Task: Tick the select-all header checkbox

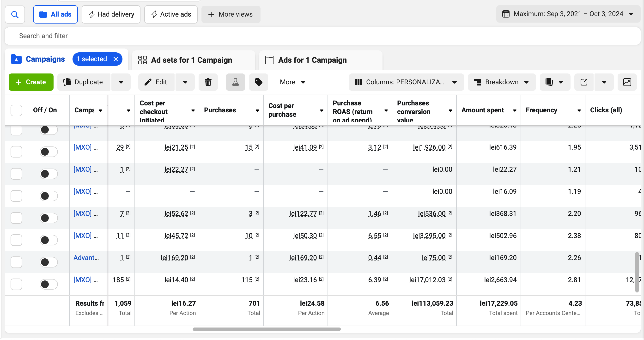Action: point(16,110)
